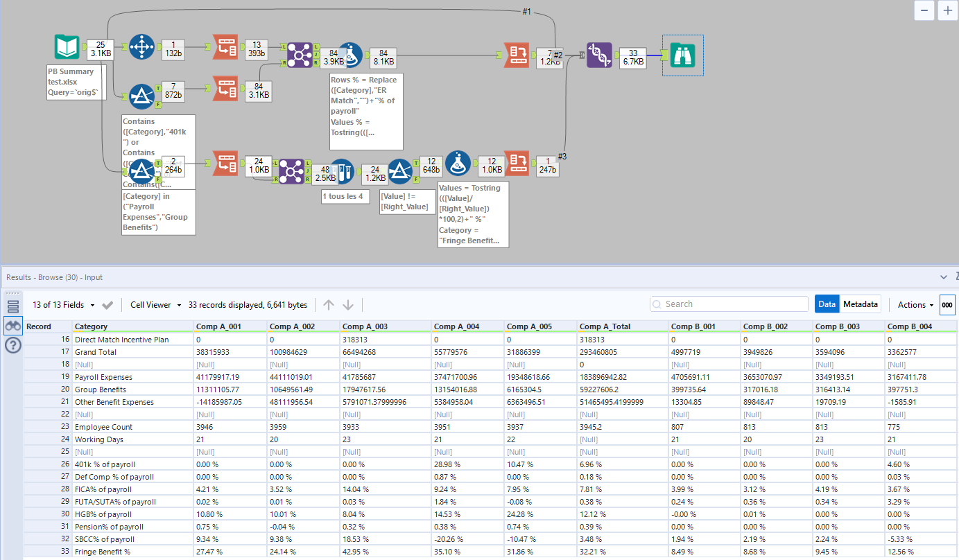The height and width of the screenshot is (560, 959).
Task: Click inside the results Search field
Action: tap(728, 304)
